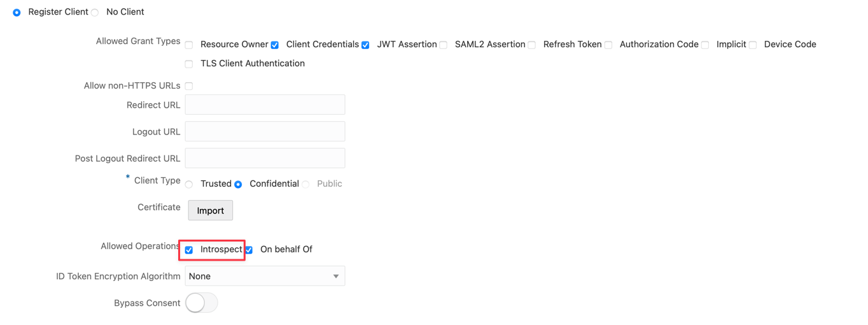Check Allow non-HTTPS URLs
The image size is (868, 325).
coord(189,86)
